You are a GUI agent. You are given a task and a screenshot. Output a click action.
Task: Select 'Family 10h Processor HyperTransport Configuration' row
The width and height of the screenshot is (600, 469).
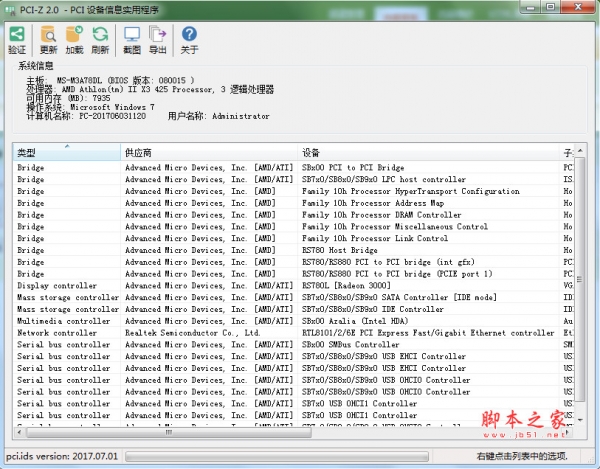pos(294,191)
